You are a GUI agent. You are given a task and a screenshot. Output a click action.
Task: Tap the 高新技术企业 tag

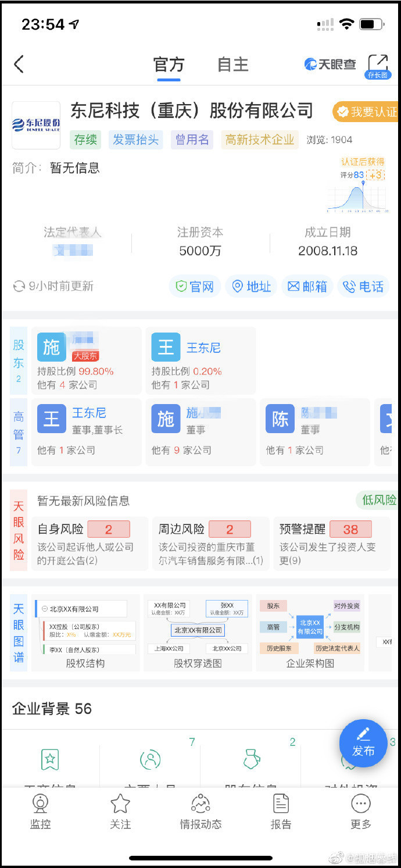point(260,140)
